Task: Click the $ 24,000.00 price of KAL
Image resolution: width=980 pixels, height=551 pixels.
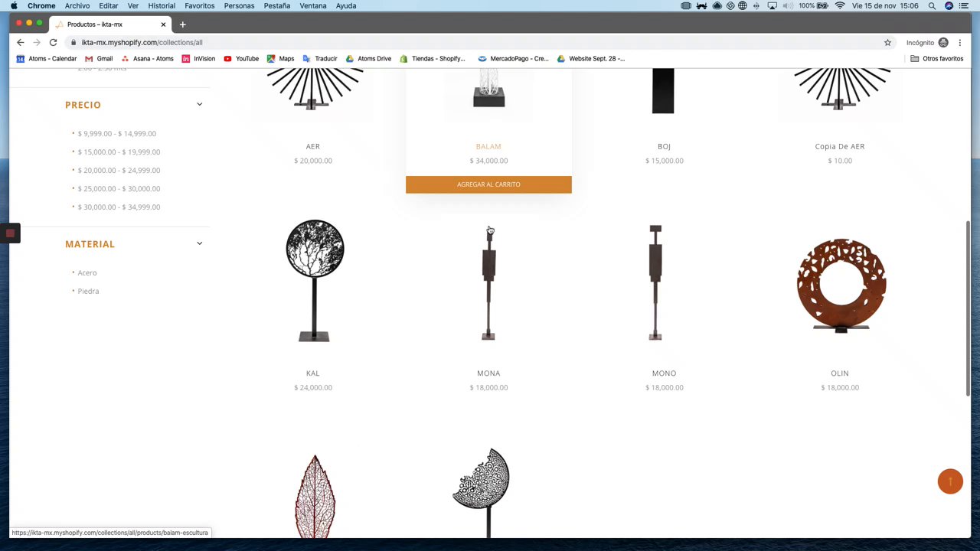Action: 313,388
